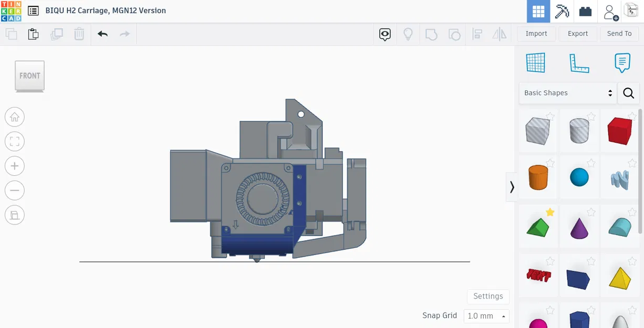Click the Send To button

point(619,34)
